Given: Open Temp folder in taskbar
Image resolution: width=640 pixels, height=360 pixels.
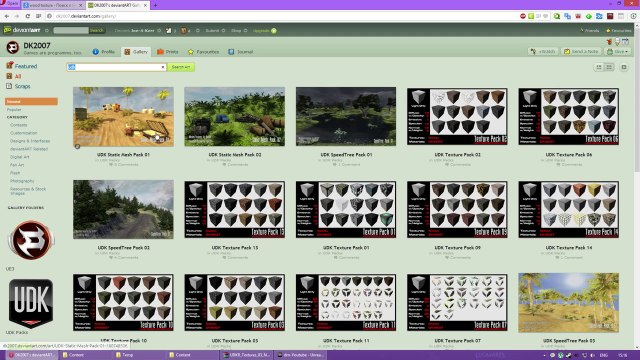Looking at the screenshot, I should coord(139,355).
